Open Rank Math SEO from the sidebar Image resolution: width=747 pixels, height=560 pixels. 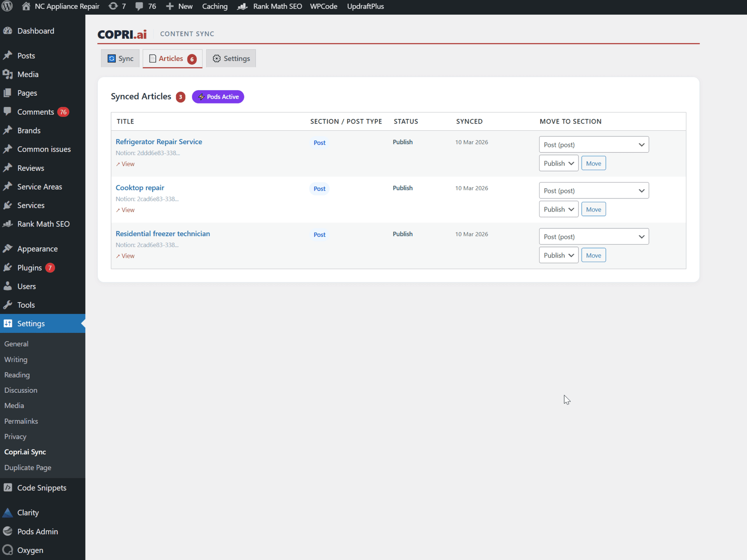(x=43, y=224)
